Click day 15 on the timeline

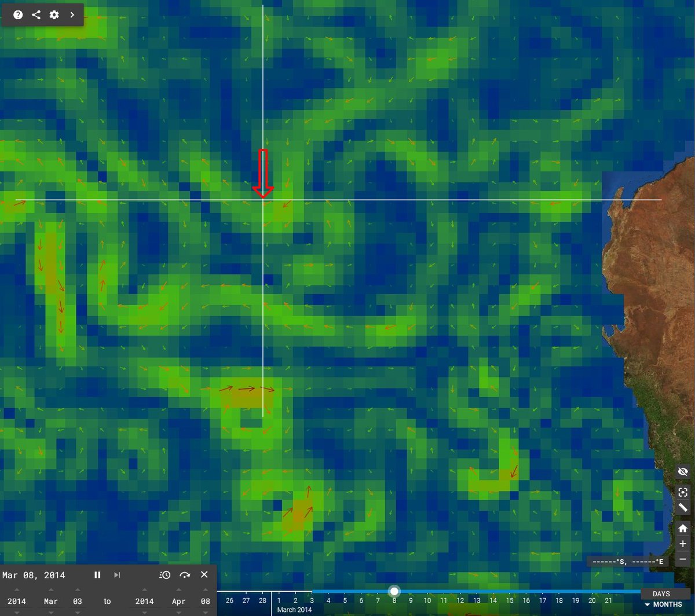click(510, 600)
